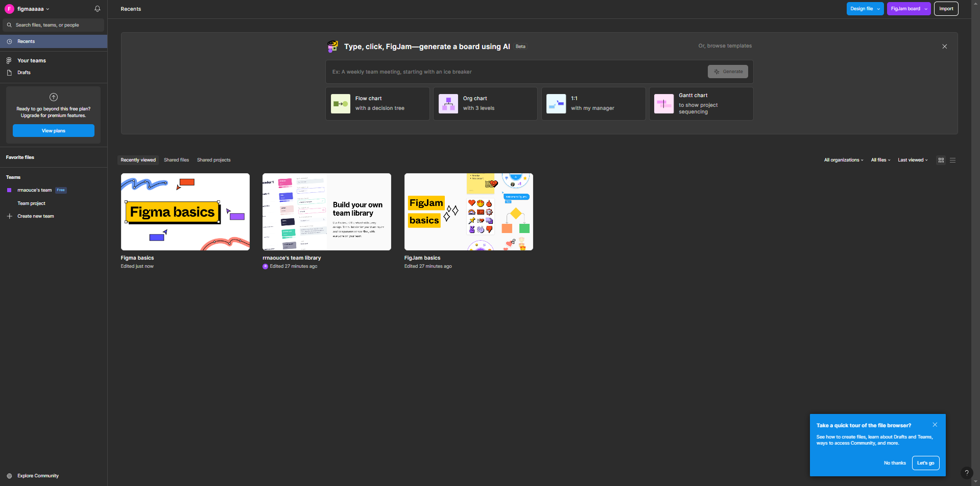Create a new Design file
Image resolution: width=980 pixels, height=486 pixels.
pos(862,9)
